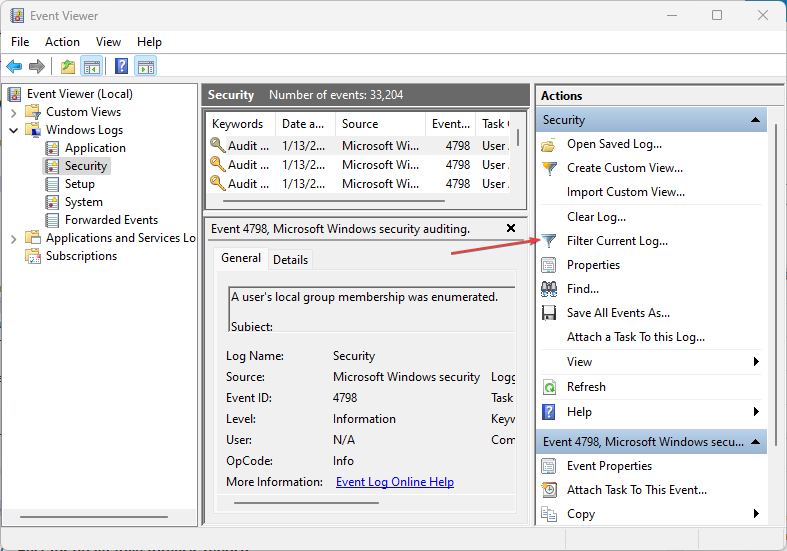Collapse the Event 4798 actions section

[x=755, y=442]
